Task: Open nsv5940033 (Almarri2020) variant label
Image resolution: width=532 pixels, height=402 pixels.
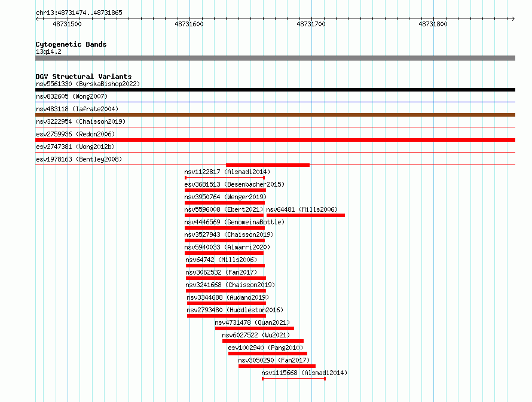Action: point(227,247)
